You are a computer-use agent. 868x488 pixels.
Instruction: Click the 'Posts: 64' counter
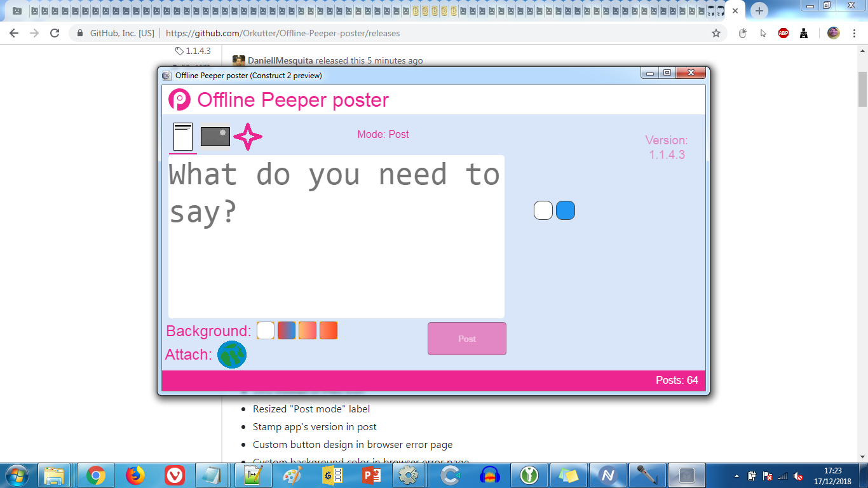pos(677,380)
